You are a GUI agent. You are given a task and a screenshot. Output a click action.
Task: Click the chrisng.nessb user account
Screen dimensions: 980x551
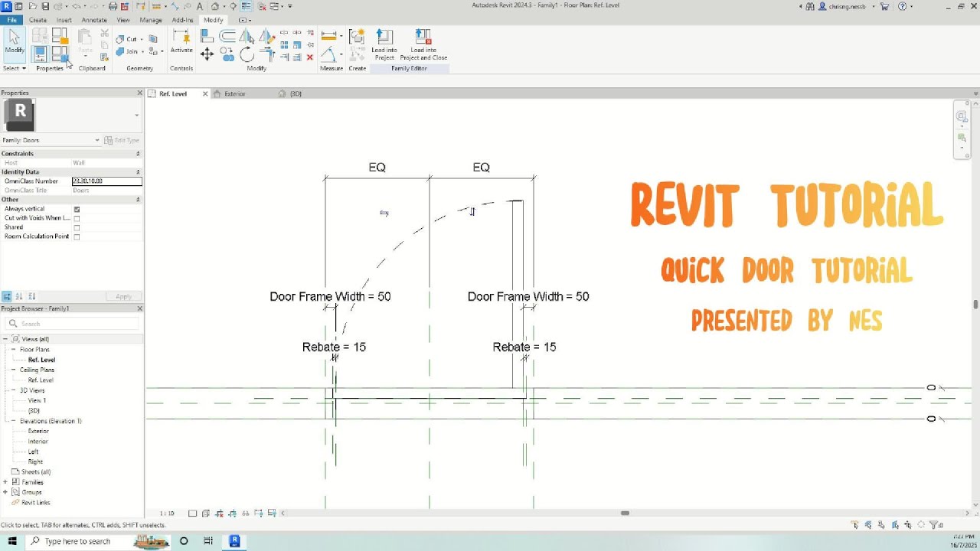coord(845,6)
